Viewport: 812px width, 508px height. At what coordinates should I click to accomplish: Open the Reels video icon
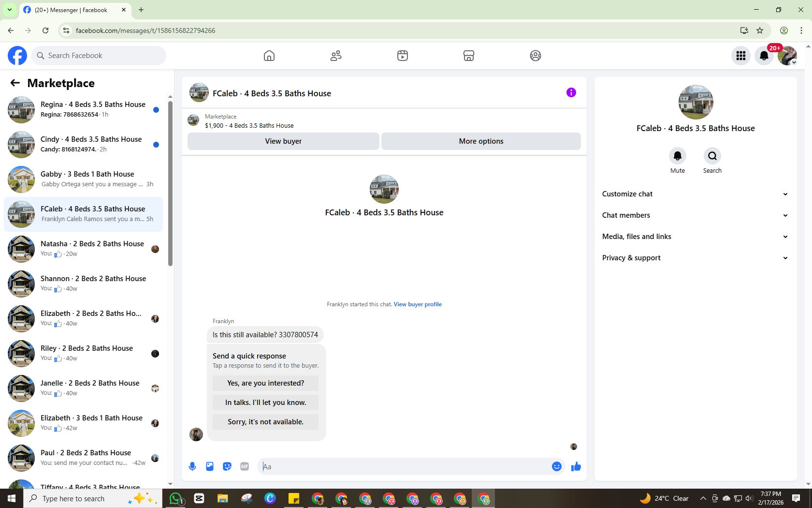click(x=403, y=56)
